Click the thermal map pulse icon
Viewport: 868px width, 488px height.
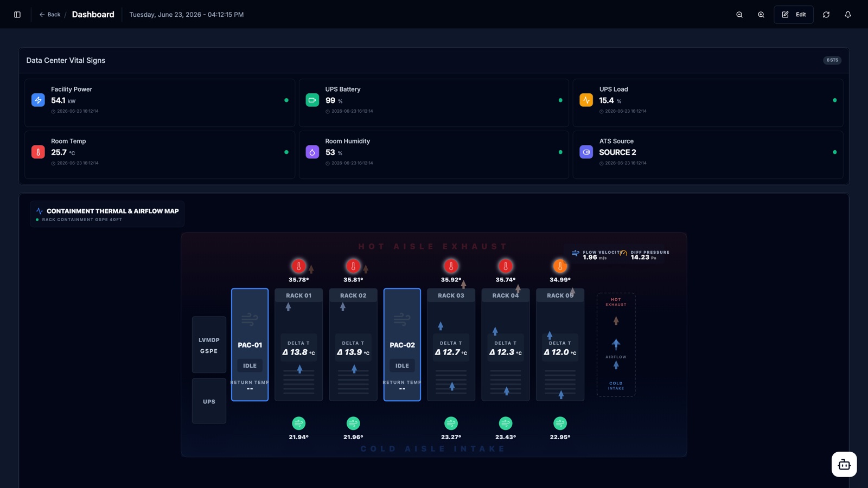pos(40,211)
